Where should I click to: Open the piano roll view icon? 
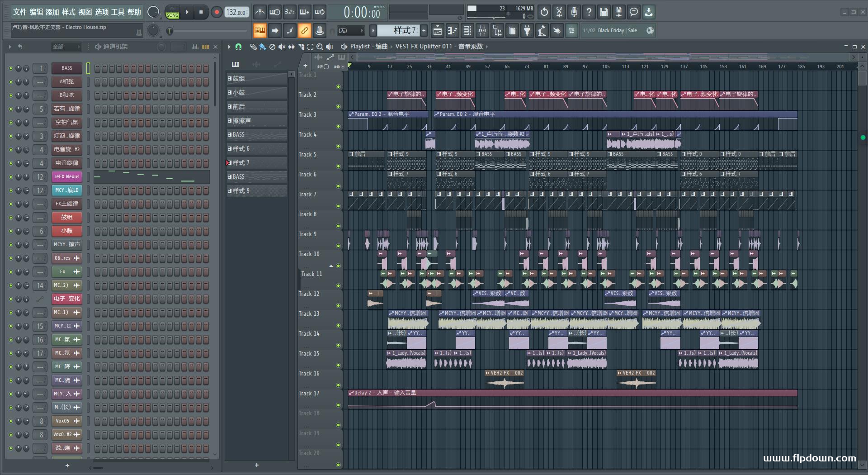[x=452, y=31]
